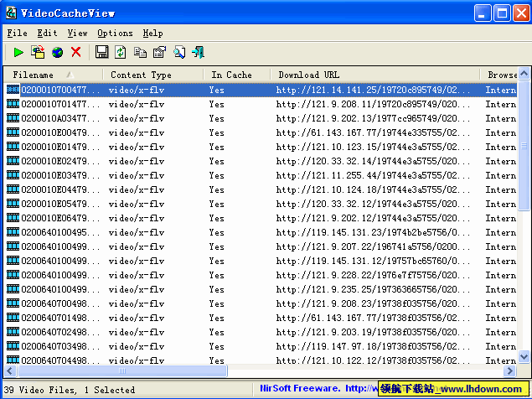
Task: Open the Properties toolbar icon
Action: (x=158, y=53)
